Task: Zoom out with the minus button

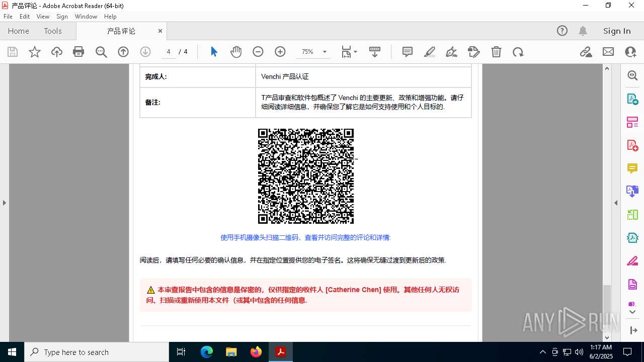Action: pos(258,52)
